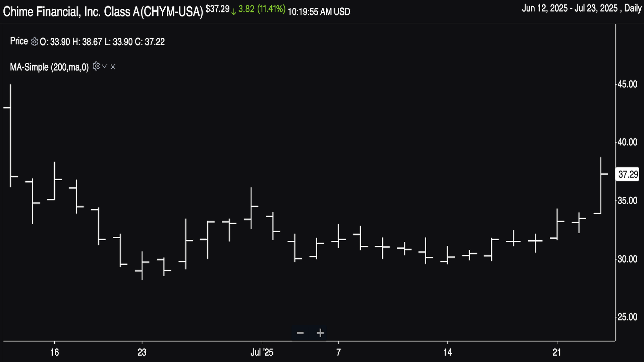Screen dimensions: 644x362
Task: Click the 16 date axis label
Action: [x=54, y=352]
